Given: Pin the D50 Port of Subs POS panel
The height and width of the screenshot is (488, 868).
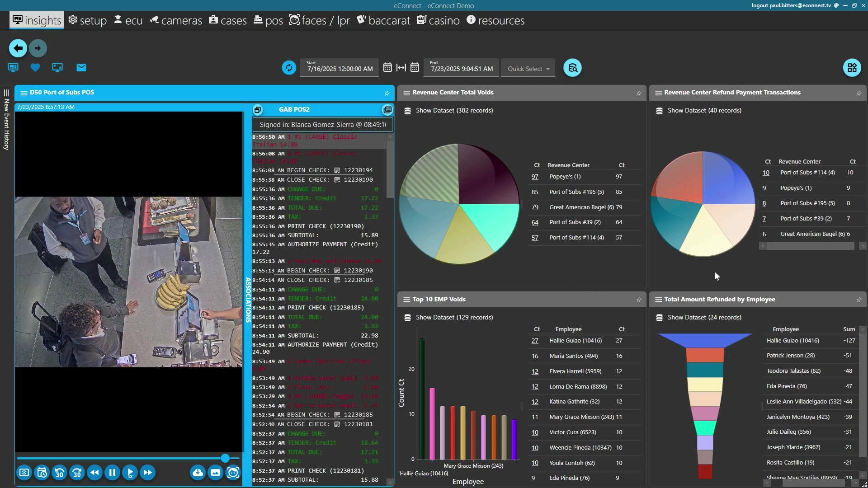Looking at the screenshot, I should pyautogui.click(x=387, y=93).
